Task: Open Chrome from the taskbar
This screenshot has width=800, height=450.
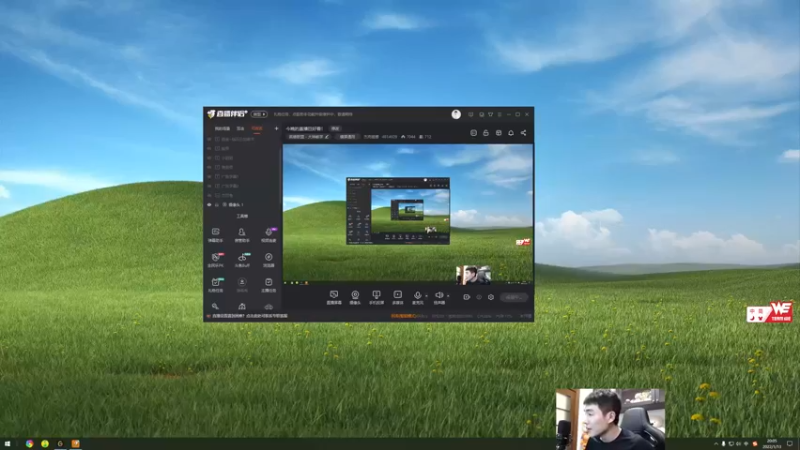Action: pyautogui.click(x=30, y=444)
